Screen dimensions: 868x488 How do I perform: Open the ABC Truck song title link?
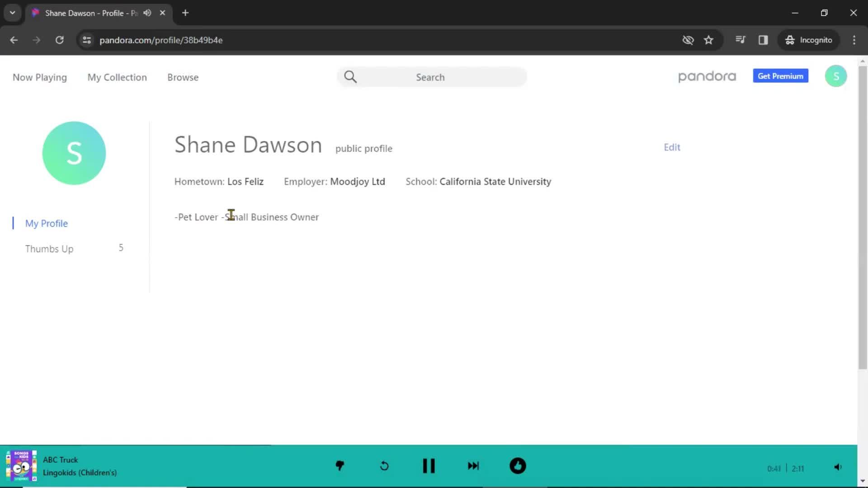pyautogui.click(x=61, y=460)
